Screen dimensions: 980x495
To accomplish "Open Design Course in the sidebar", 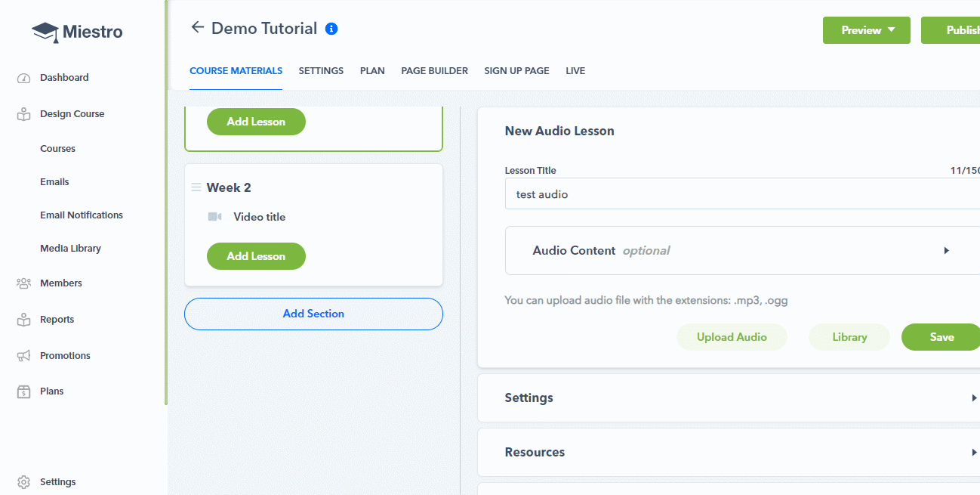I will pos(72,114).
